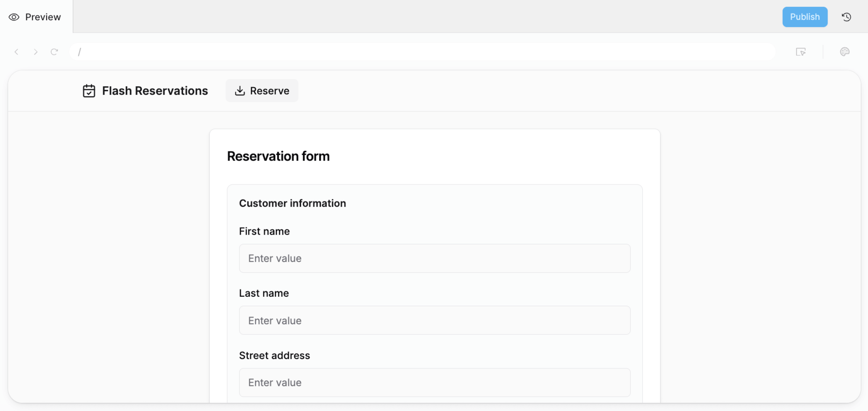Reload the preview page
The height and width of the screenshot is (411, 868).
pos(54,52)
